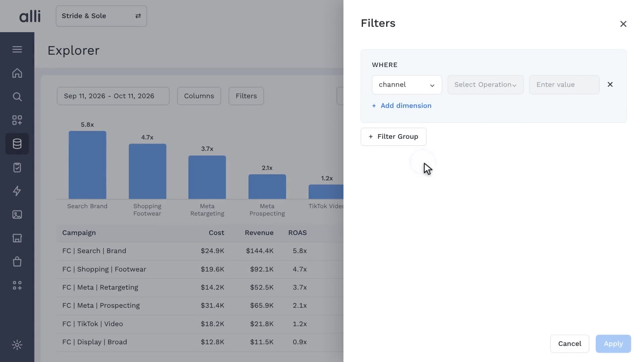Apply the filters

(613, 344)
